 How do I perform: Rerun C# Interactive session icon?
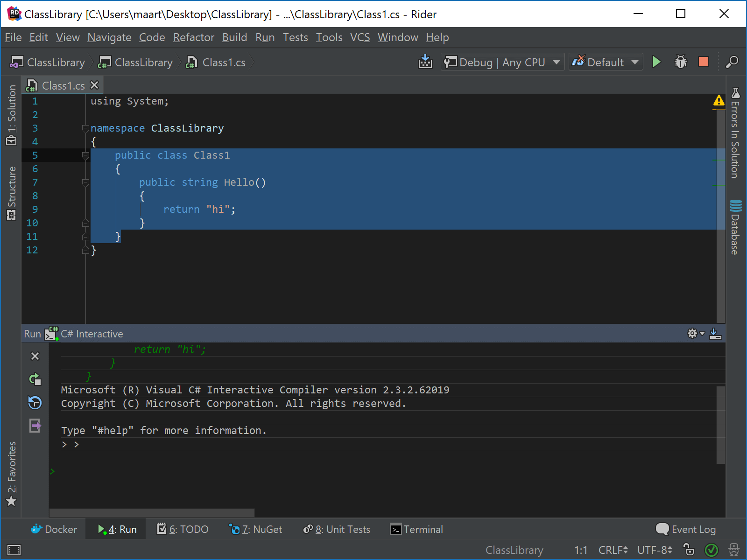[x=35, y=379]
